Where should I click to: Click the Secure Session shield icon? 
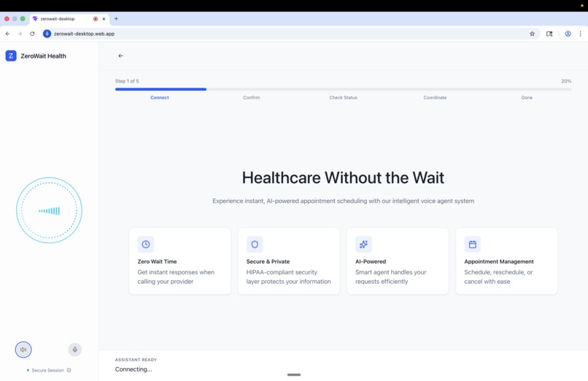coord(69,370)
